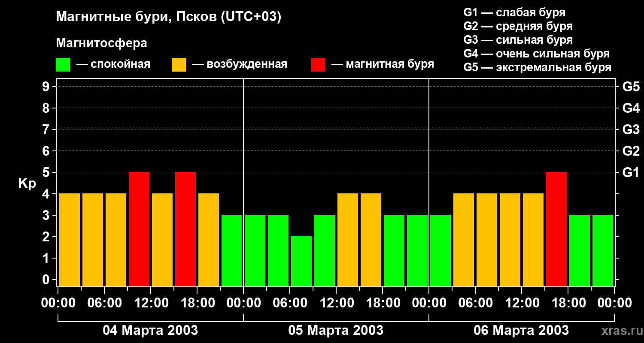Click the G5 label on right axis

[631, 87]
